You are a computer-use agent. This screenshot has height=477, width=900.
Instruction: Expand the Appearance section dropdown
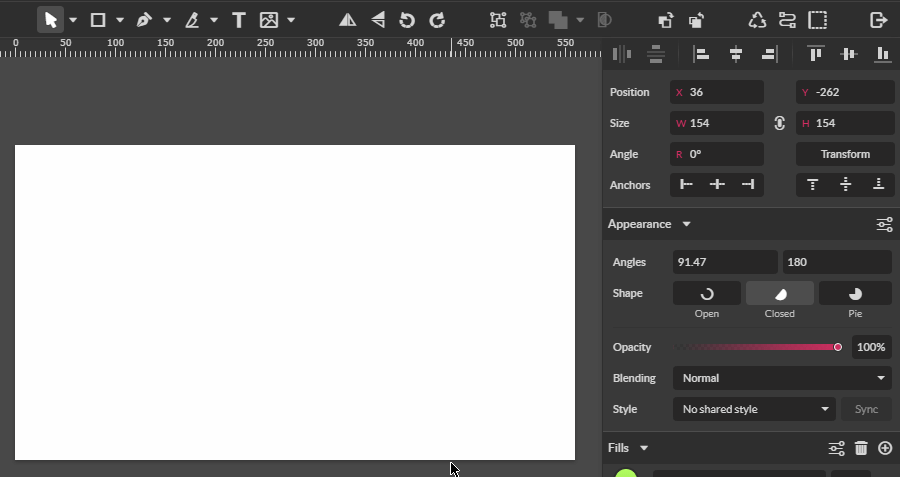(x=686, y=224)
